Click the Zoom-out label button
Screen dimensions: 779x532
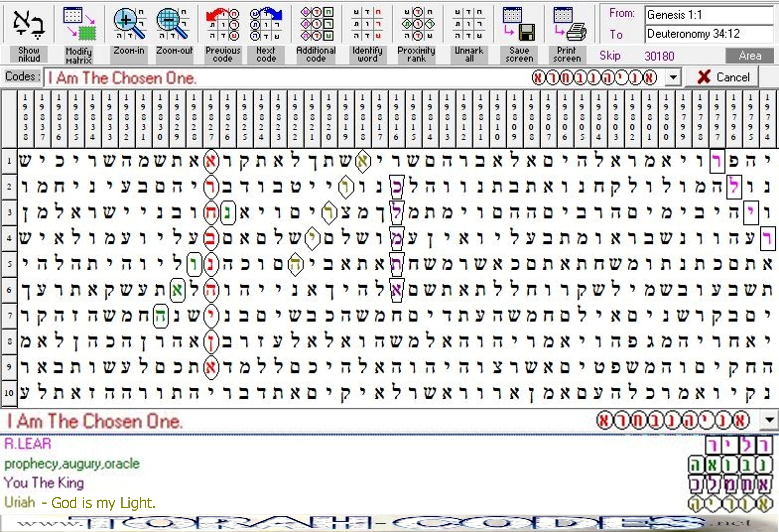[x=174, y=54]
